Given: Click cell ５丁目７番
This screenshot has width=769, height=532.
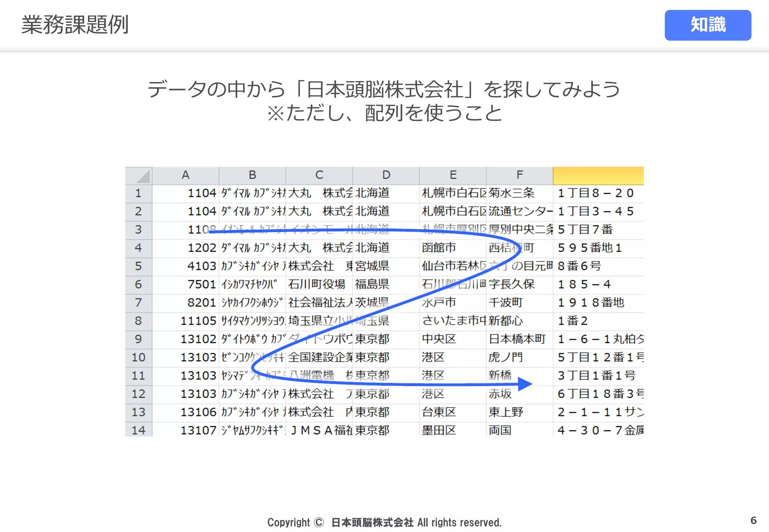Looking at the screenshot, I should click(x=599, y=230).
